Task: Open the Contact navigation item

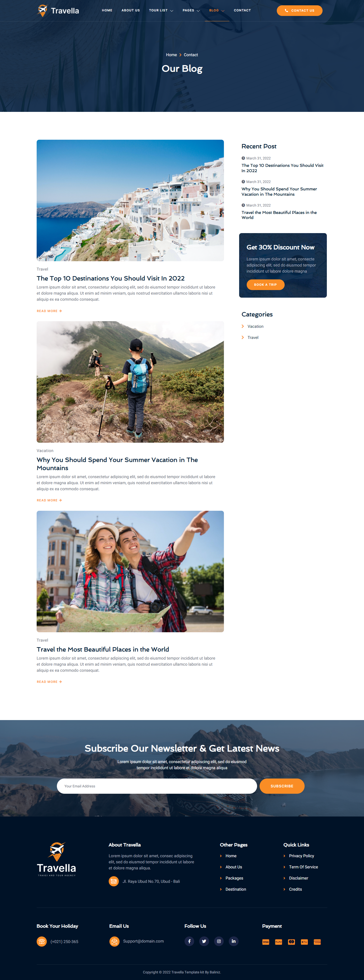Action: point(242,10)
